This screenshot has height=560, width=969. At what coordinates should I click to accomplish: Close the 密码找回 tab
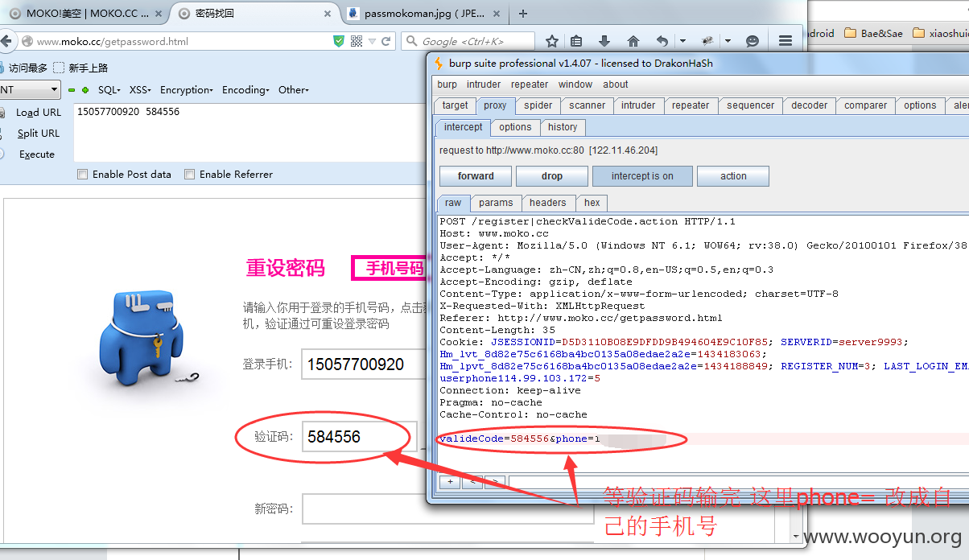[x=328, y=14]
